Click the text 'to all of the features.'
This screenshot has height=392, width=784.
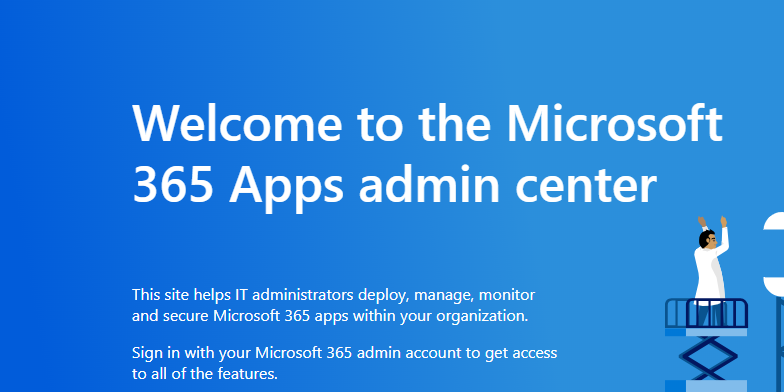(205, 374)
